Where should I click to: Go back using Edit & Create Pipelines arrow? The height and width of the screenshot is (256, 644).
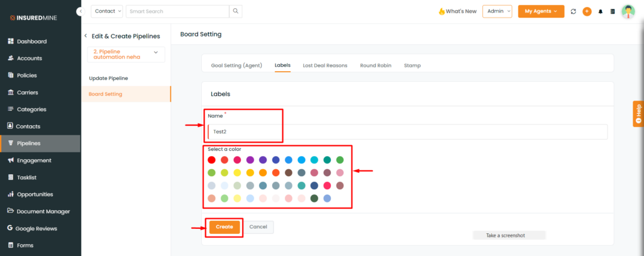click(86, 36)
